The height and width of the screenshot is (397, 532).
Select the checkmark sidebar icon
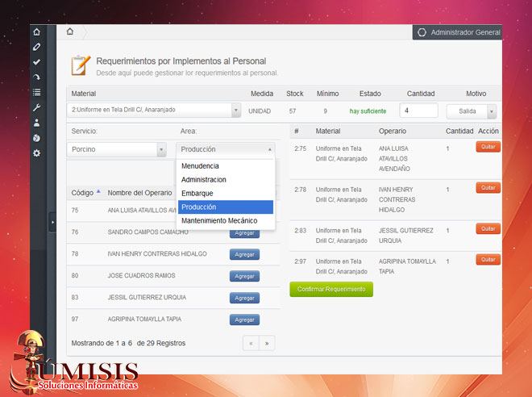pos(36,62)
